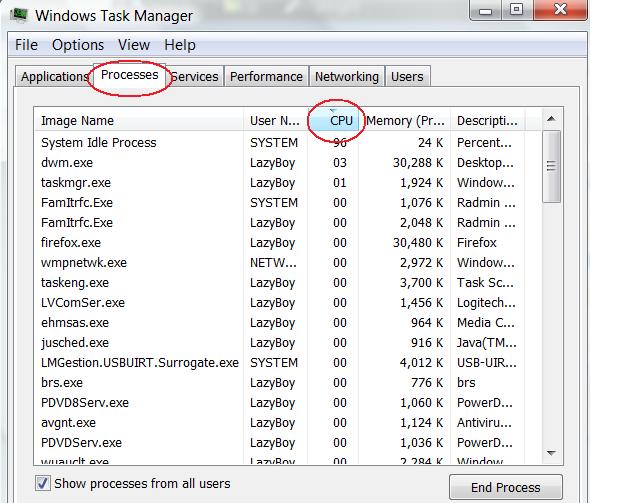Click the End Process button
Image resolution: width=640 pixels, height=503 pixels.
506,487
